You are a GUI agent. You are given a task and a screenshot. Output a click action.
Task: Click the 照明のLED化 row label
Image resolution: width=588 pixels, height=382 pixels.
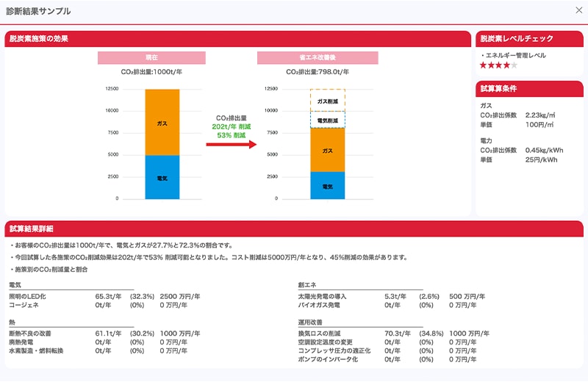click(27, 297)
